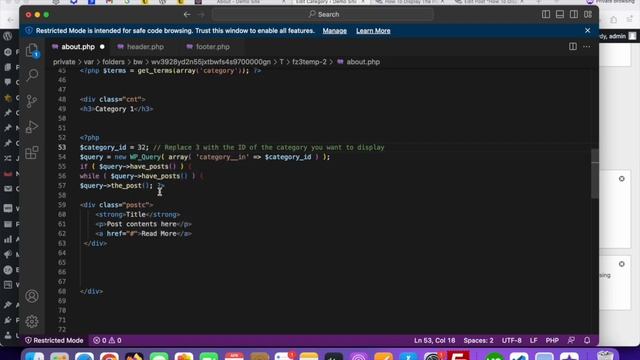640x360 pixels.
Task: Change encoding via UTF-8 status item
Action: point(512,340)
